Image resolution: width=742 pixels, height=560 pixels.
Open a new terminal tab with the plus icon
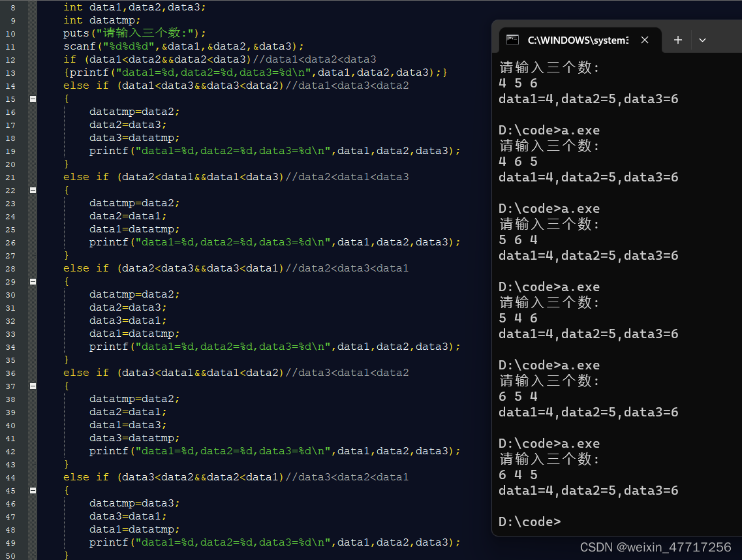[x=677, y=40]
